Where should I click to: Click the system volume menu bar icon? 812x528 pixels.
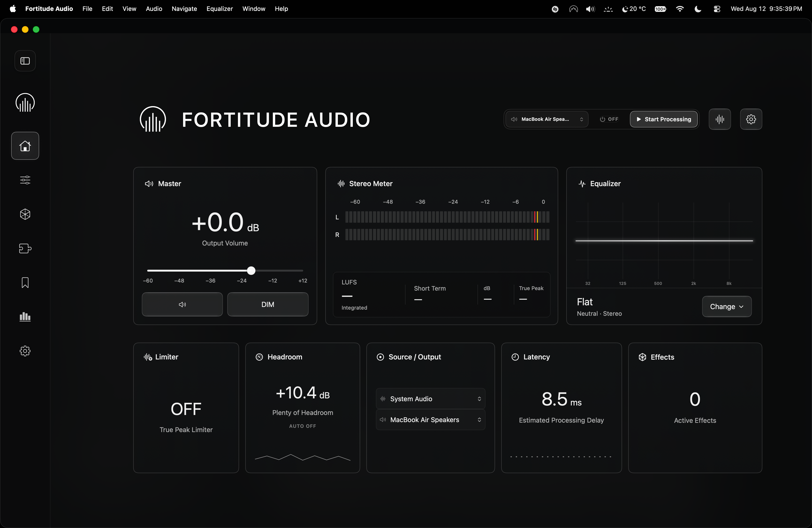pyautogui.click(x=590, y=9)
